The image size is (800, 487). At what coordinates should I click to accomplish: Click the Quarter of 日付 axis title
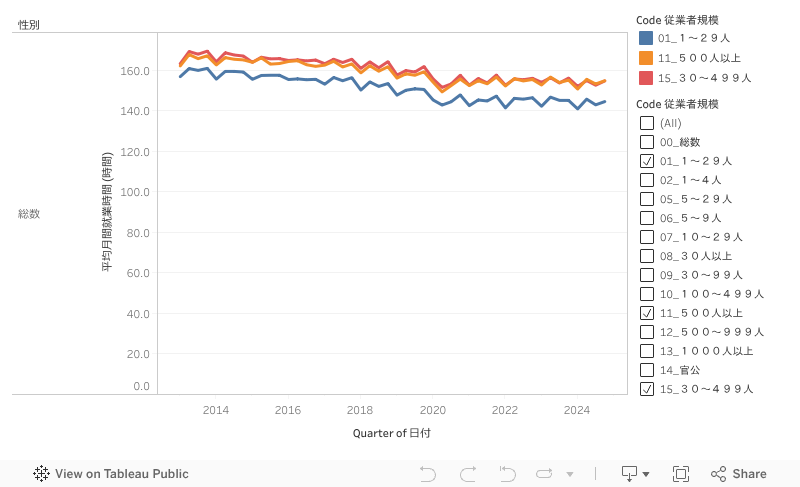tap(392, 433)
